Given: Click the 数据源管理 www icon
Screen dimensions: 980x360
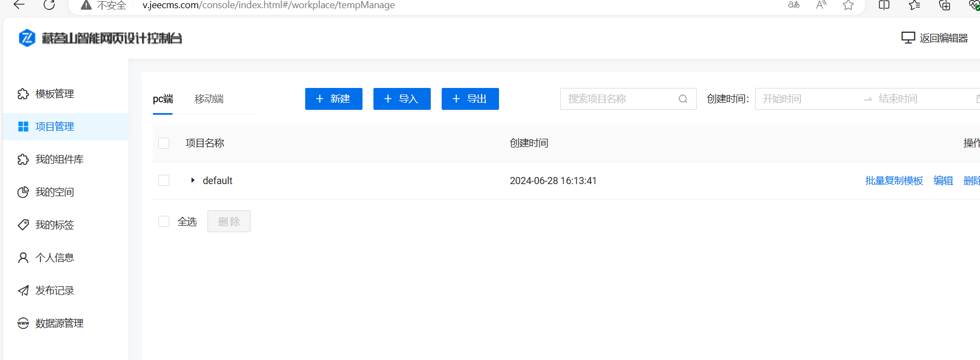Looking at the screenshot, I should click(x=23, y=323).
